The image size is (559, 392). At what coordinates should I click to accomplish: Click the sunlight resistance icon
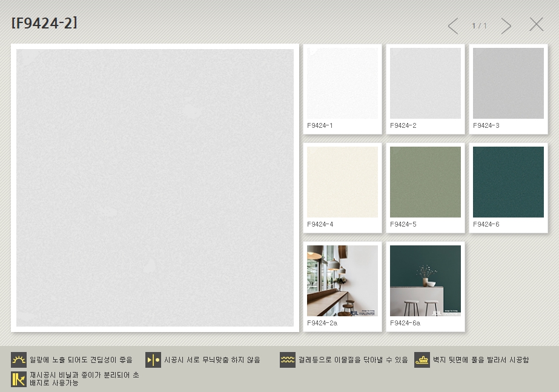tap(19, 360)
